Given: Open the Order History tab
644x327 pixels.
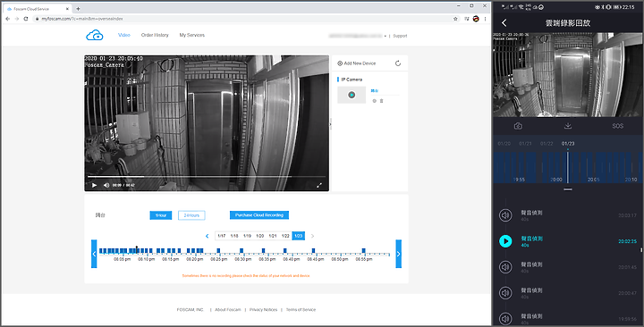Looking at the screenshot, I should [x=155, y=35].
